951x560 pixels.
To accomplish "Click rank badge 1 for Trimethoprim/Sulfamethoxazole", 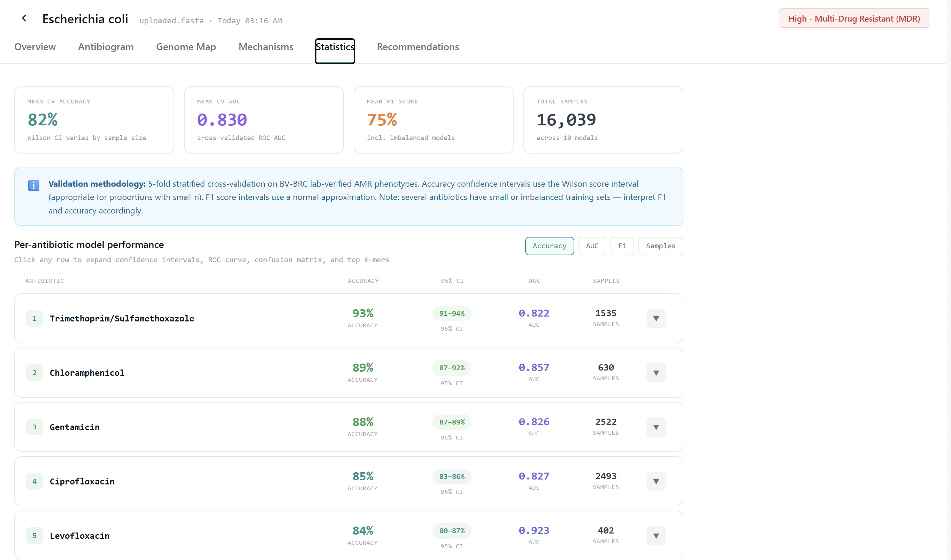I will (x=34, y=318).
